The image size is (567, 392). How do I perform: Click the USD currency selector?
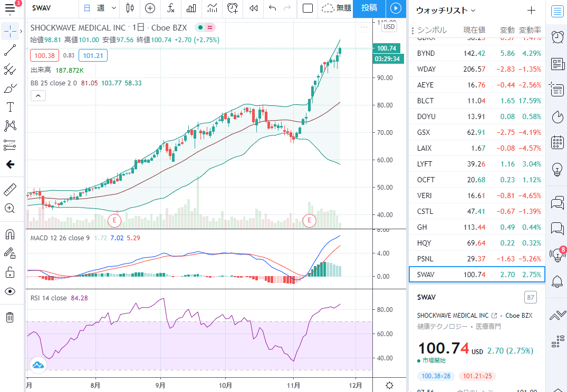[389, 27]
